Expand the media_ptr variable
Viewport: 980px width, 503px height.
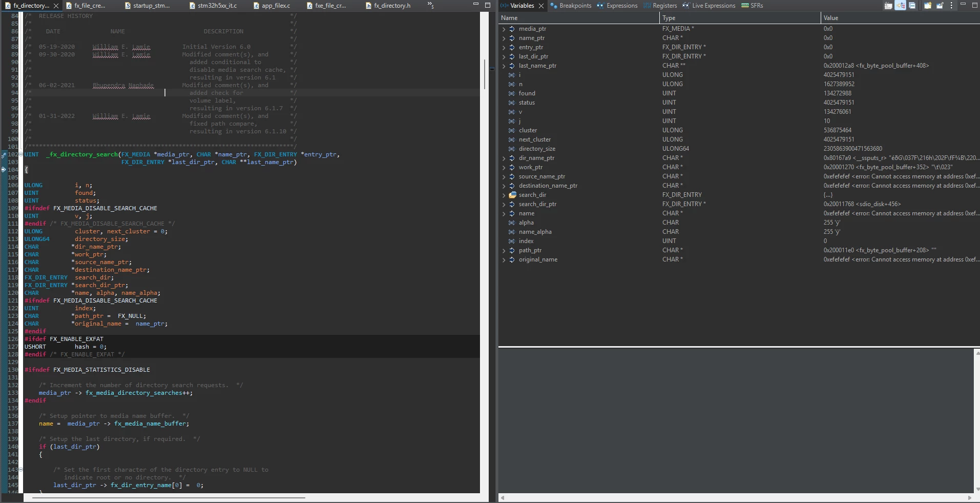tap(504, 29)
